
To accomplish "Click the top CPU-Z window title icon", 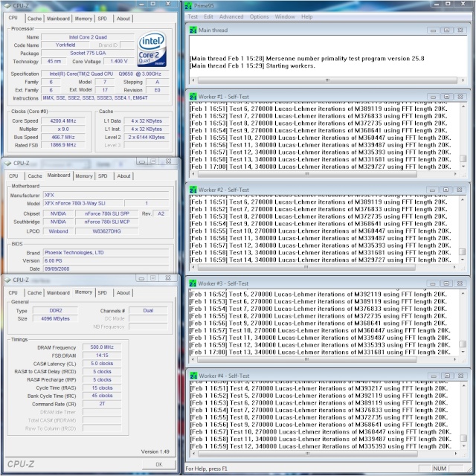I will click(x=7, y=5).
